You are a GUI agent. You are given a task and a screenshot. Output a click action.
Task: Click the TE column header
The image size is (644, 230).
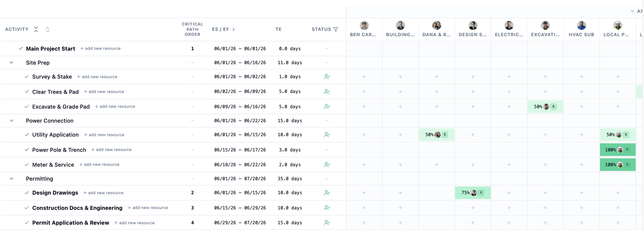coord(278,29)
